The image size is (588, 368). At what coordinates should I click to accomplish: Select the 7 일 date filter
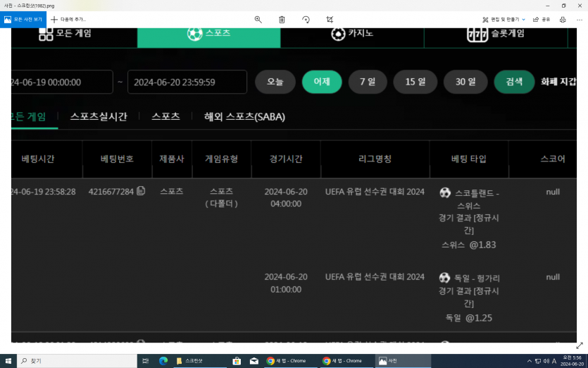tap(368, 82)
